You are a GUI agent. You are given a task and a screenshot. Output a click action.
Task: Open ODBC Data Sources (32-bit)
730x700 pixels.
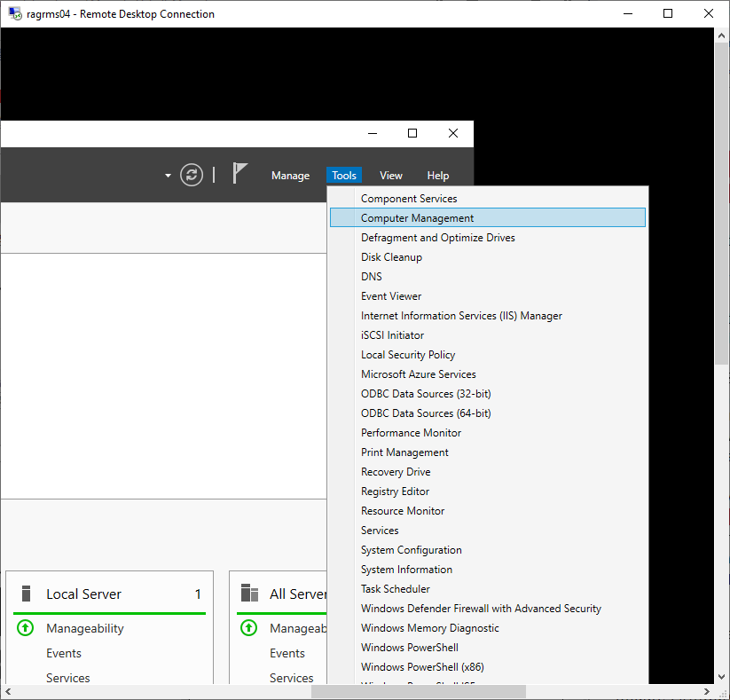tap(488, 394)
